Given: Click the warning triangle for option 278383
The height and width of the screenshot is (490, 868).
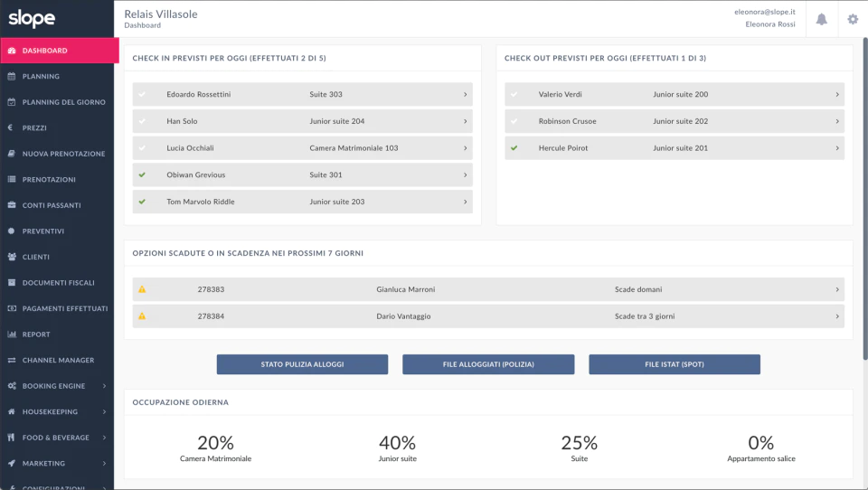Looking at the screenshot, I should [x=142, y=289].
